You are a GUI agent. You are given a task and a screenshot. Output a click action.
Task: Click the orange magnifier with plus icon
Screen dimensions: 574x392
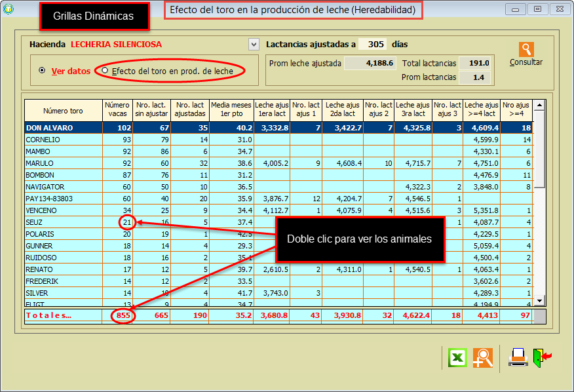click(483, 358)
